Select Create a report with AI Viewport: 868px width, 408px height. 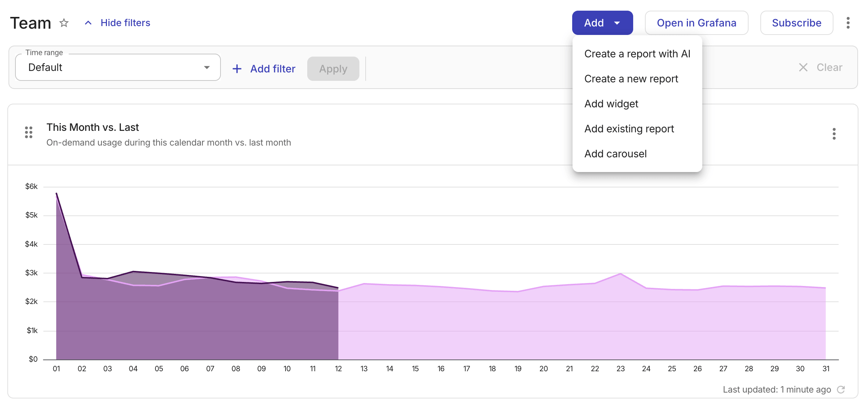click(x=637, y=54)
